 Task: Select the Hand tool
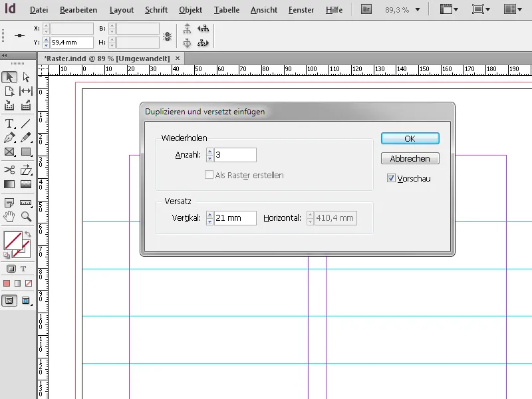coord(9,217)
